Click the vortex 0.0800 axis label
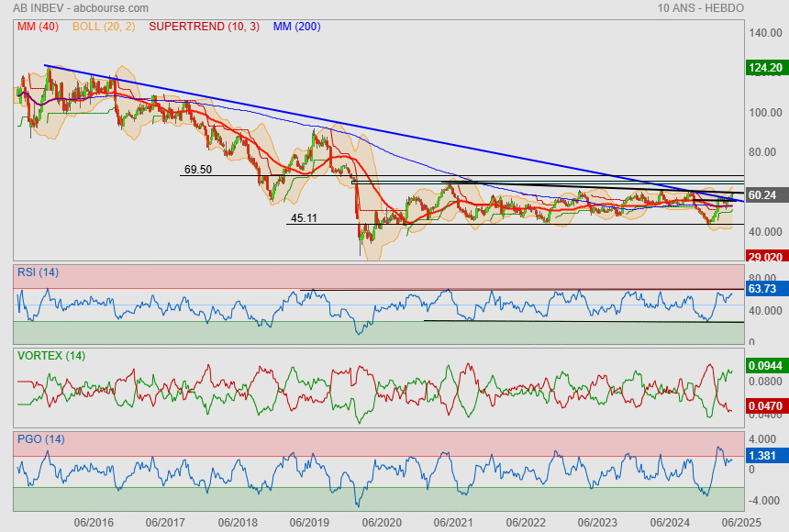Image resolution: width=789 pixels, height=532 pixels. click(x=765, y=382)
